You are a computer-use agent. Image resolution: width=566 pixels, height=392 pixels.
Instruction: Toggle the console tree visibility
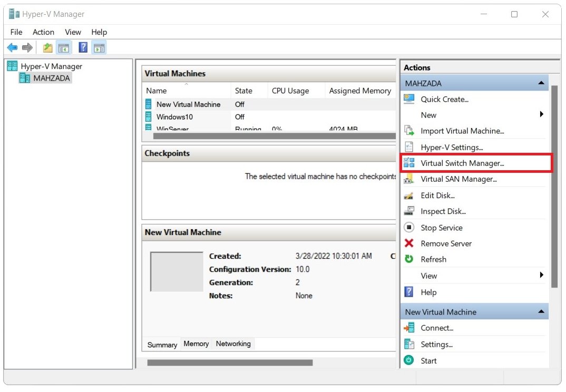63,47
